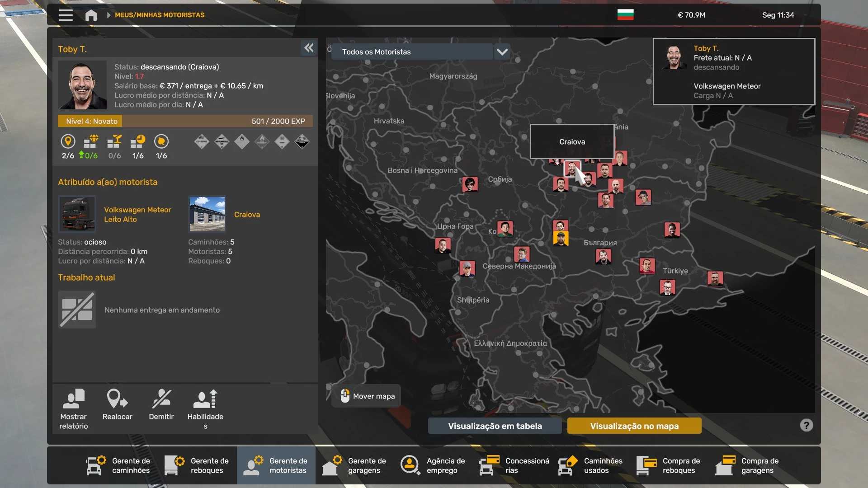Viewport: 868px width, 488px height.
Task: Click the Craiova garage link
Action: point(247,215)
